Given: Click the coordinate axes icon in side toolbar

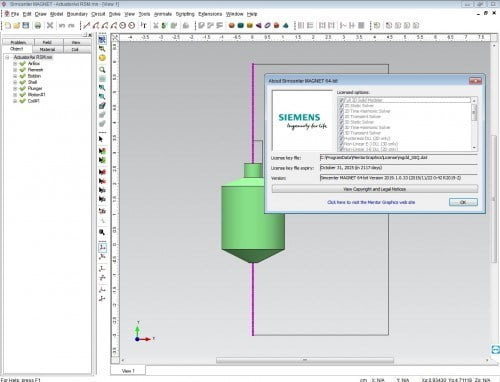Looking at the screenshot, I should [102, 247].
